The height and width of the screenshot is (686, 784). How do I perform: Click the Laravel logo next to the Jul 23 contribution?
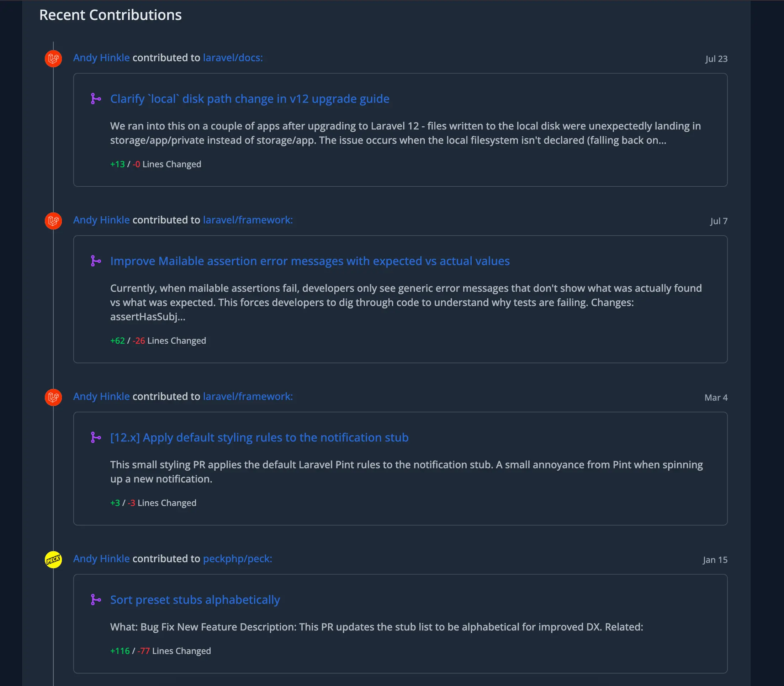pos(53,59)
